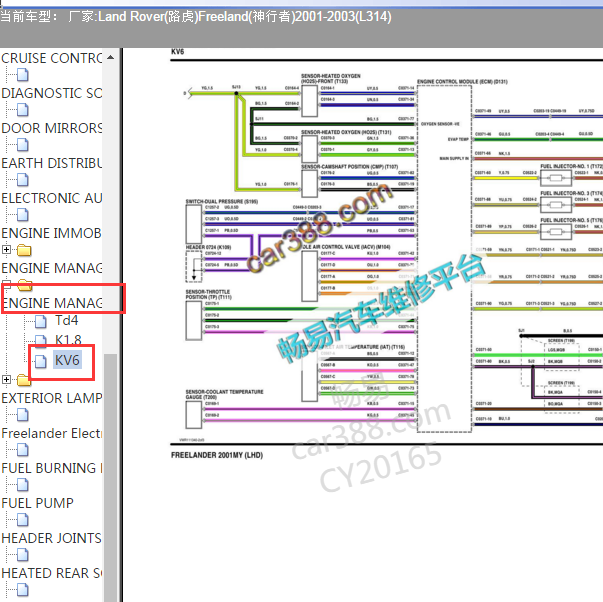Click page icon between HEADER JOINTS and HEATED REAR
The height and width of the screenshot is (602, 603).
(23, 555)
